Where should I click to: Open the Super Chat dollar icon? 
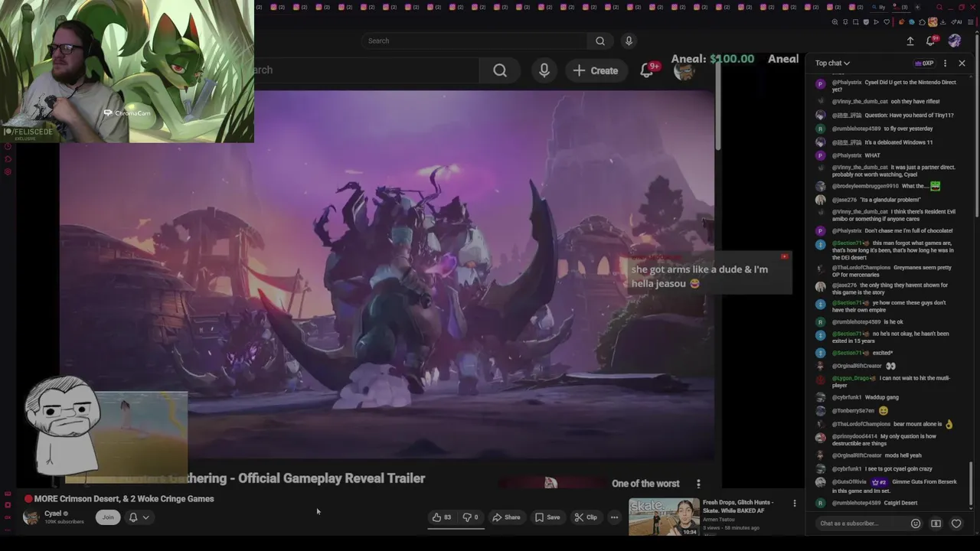936,523
